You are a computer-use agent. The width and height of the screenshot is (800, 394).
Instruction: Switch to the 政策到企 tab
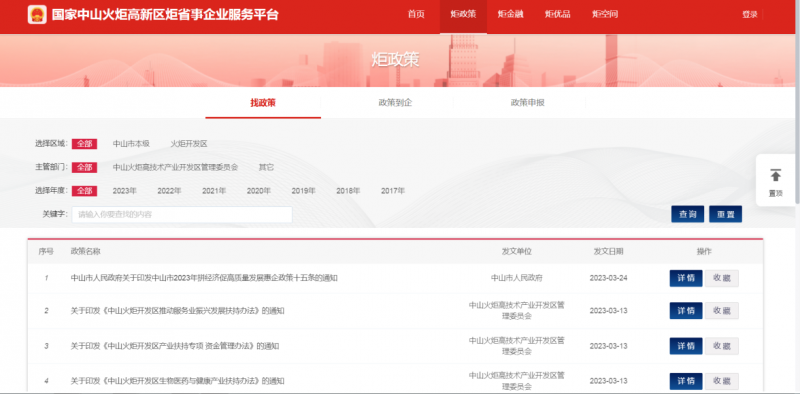coord(395,103)
